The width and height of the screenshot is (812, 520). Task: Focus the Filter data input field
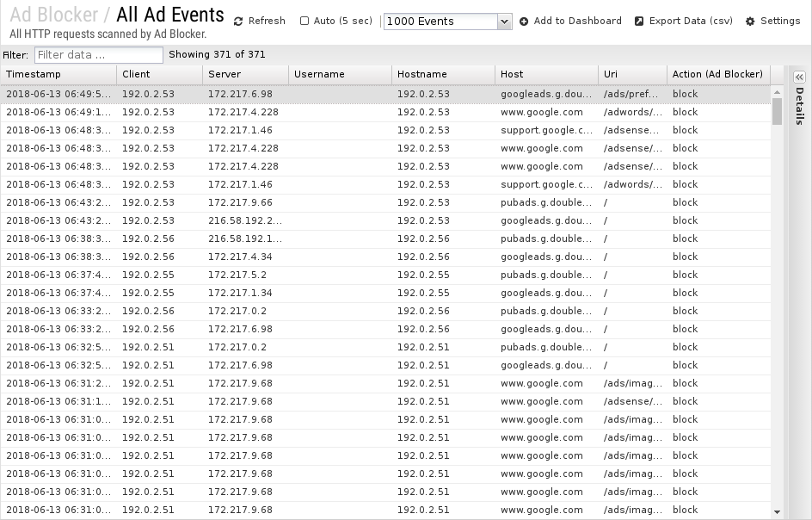(x=99, y=55)
